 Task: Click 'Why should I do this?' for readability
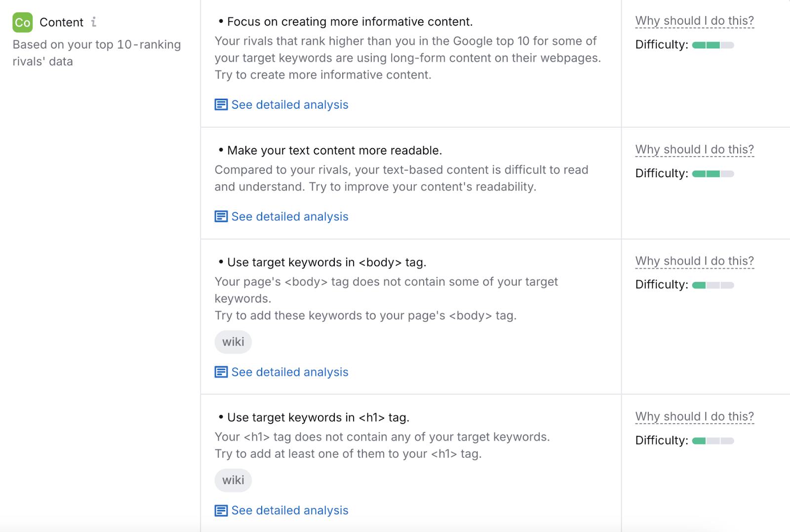(694, 150)
